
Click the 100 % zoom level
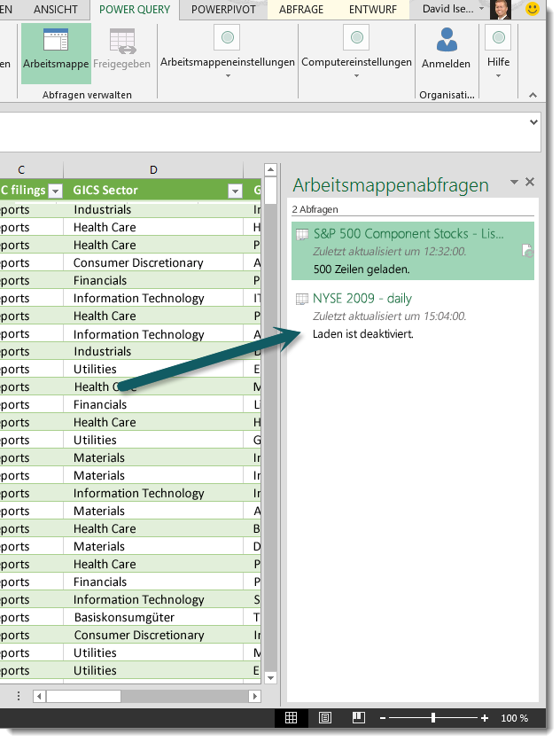click(x=515, y=718)
